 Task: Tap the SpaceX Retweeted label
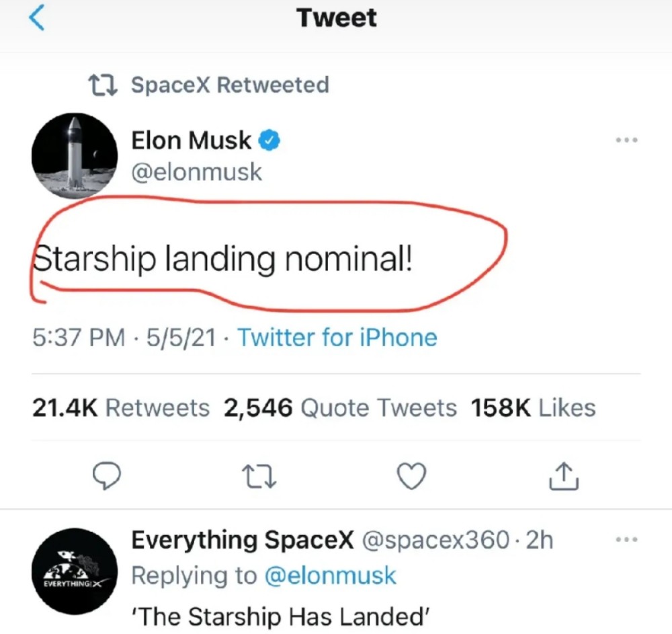[x=230, y=85]
